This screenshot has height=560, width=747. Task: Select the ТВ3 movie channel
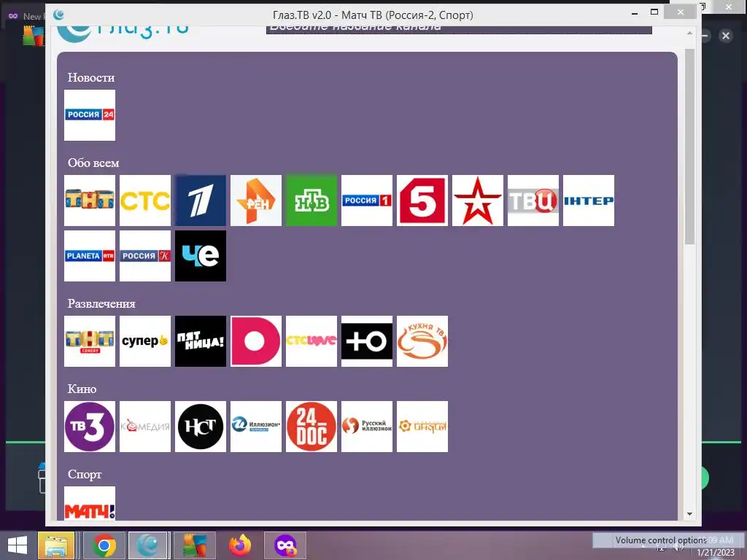[90, 427]
